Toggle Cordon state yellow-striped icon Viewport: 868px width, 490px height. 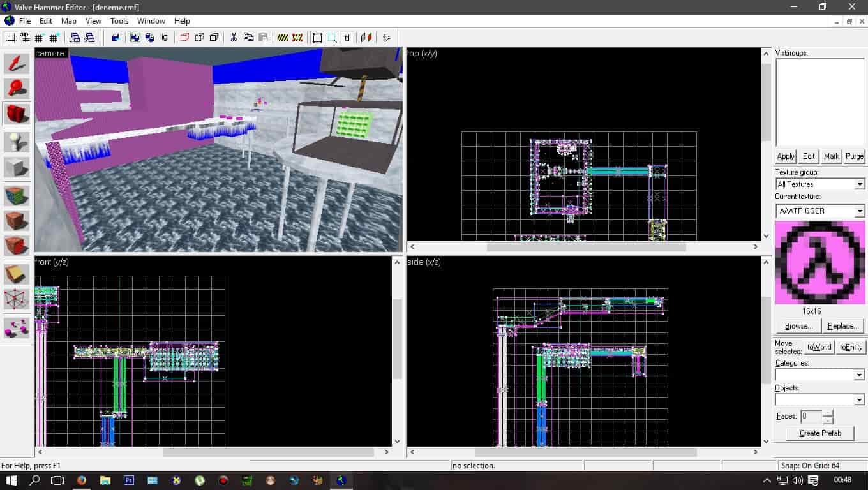(x=283, y=38)
